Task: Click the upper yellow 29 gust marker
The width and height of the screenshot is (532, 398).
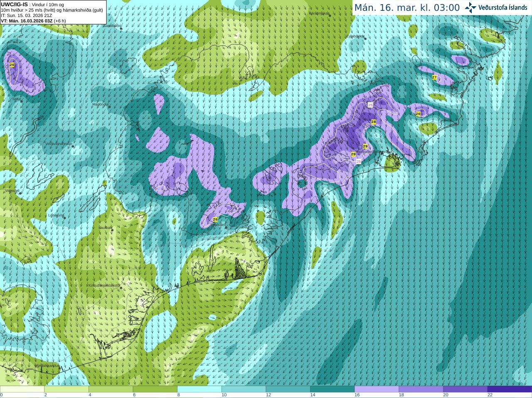Action: click(365, 146)
